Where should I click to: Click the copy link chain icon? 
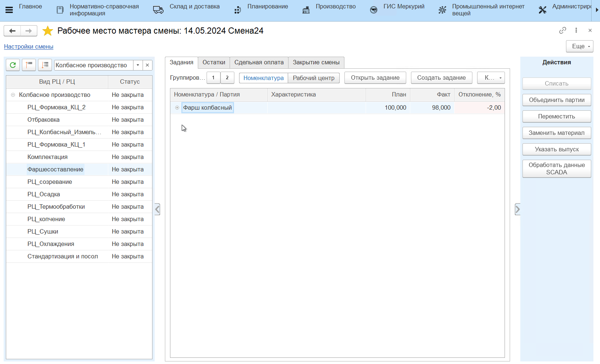coord(562,31)
